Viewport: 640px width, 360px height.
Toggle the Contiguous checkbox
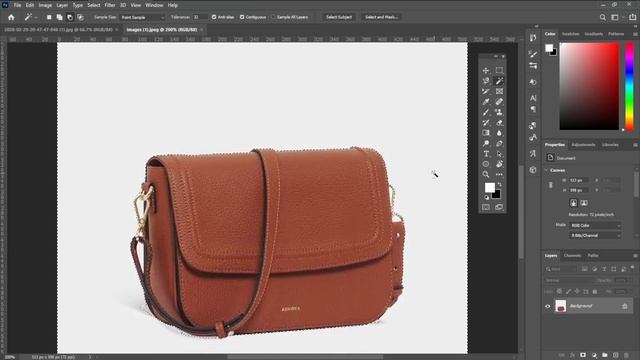242,17
